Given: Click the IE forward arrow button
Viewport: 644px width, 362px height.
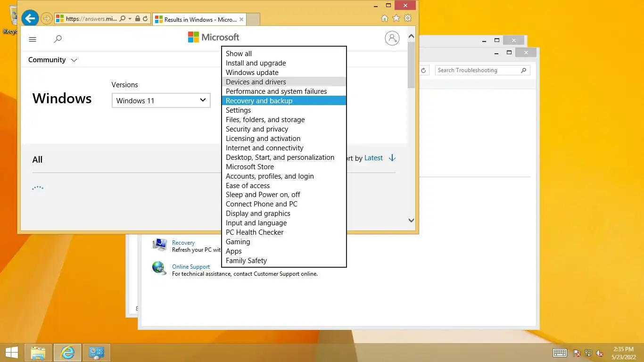Looking at the screenshot, I should (x=46, y=19).
